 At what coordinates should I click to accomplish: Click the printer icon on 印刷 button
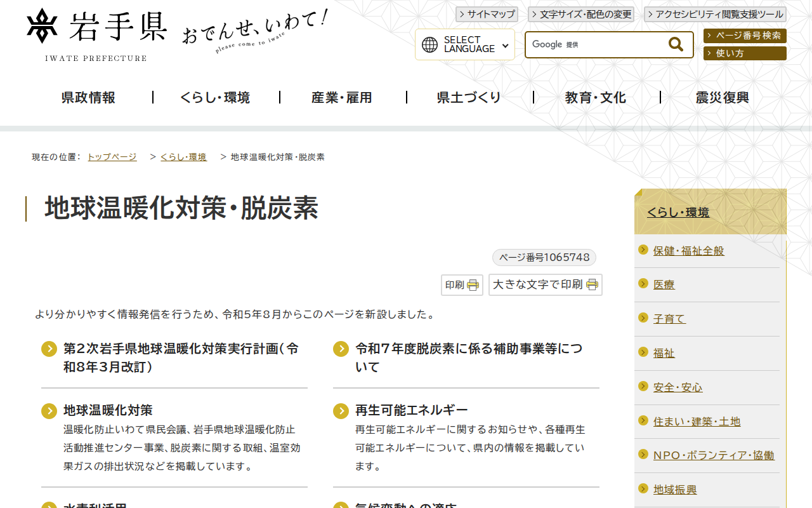point(473,285)
